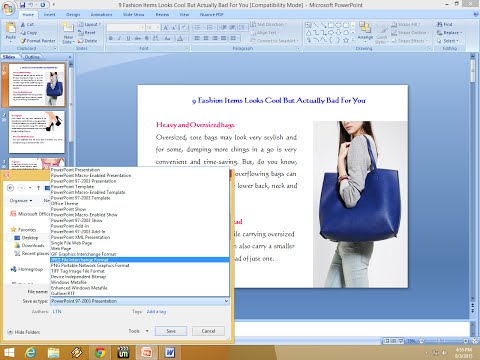This screenshot has height=360, width=480.
Task: Click the Grow Font icon
Action: 166,28
